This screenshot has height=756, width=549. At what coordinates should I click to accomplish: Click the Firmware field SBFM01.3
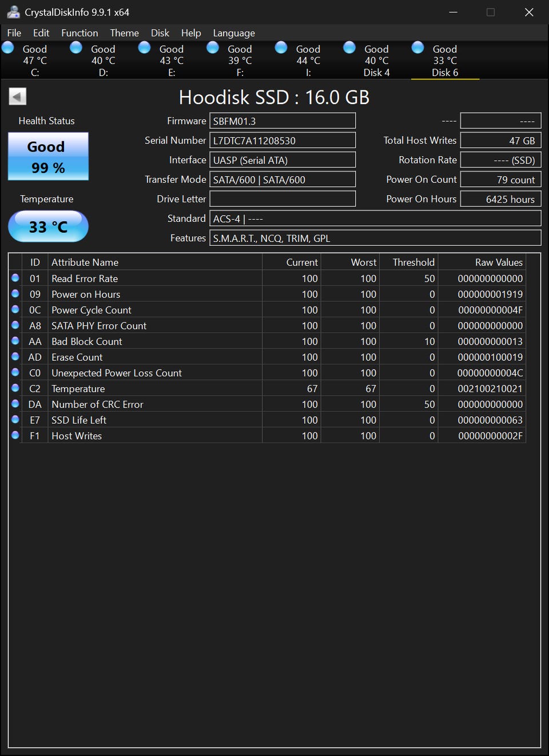[283, 121]
